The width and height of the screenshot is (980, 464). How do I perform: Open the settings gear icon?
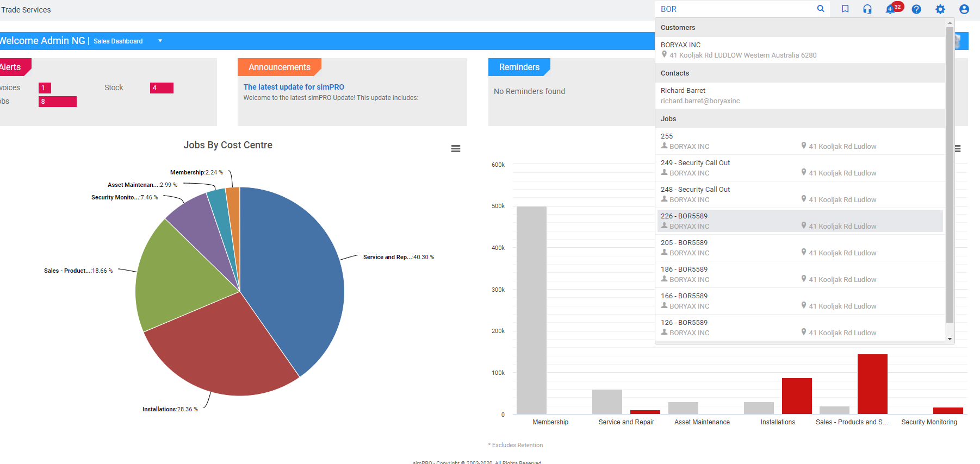pos(940,9)
